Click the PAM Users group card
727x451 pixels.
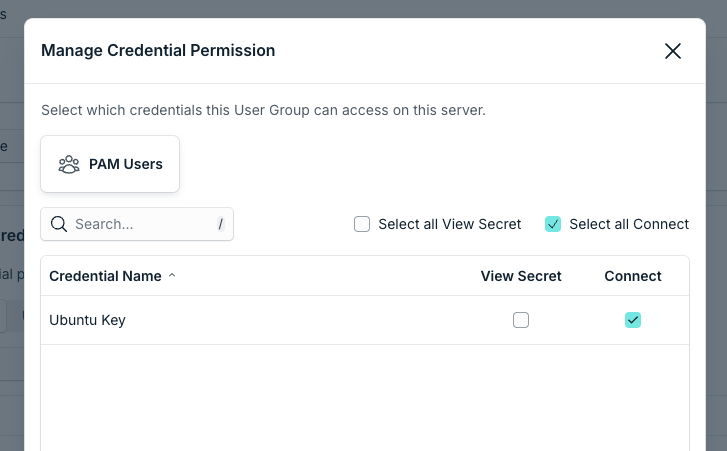tap(110, 164)
